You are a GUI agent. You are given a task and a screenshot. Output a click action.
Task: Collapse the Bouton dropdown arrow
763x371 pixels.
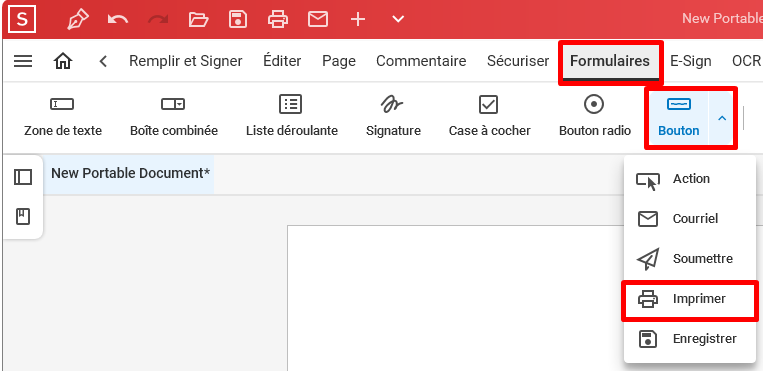pos(722,118)
